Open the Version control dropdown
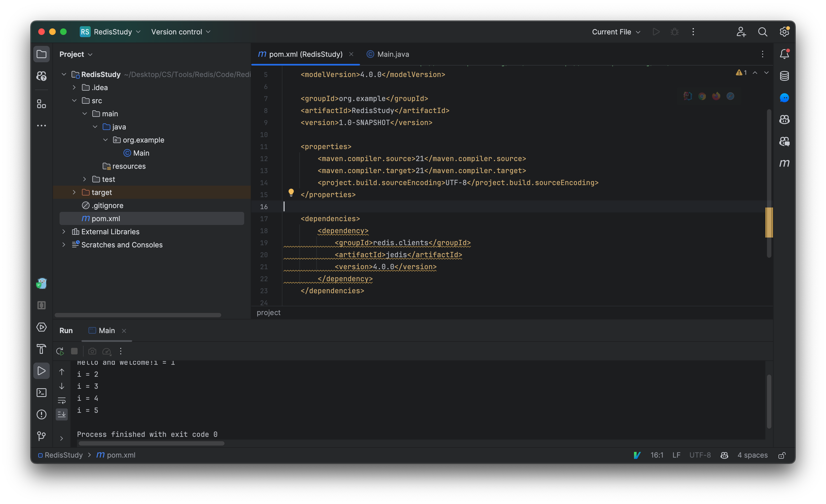The width and height of the screenshot is (826, 504). click(x=181, y=32)
